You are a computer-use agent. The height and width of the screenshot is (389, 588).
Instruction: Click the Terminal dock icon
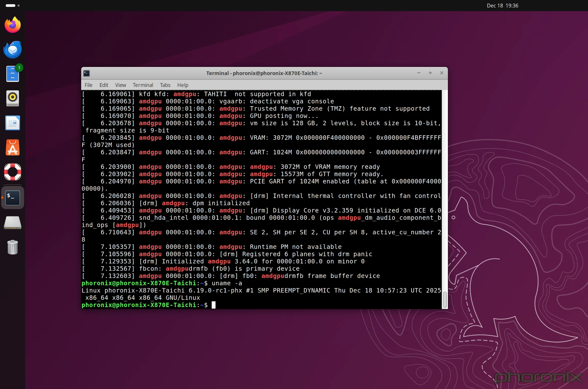[x=13, y=198]
